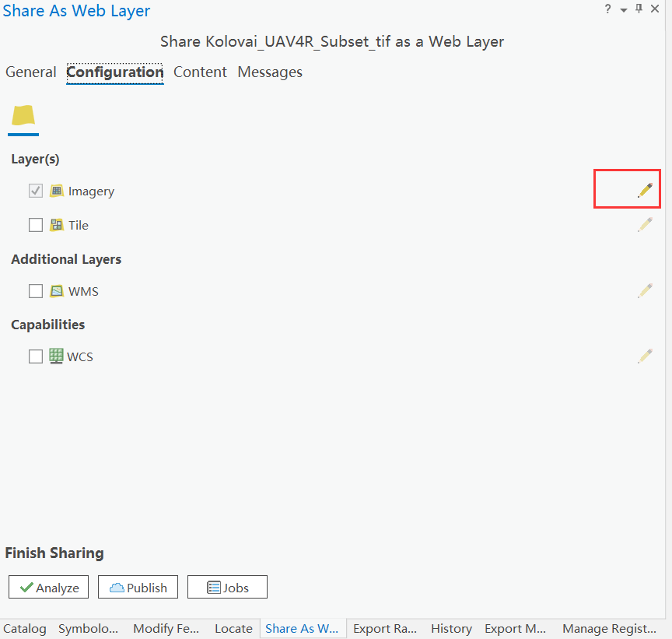Open the pane options dropdown arrow
The width and height of the screenshot is (672, 639).
(622, 9)
